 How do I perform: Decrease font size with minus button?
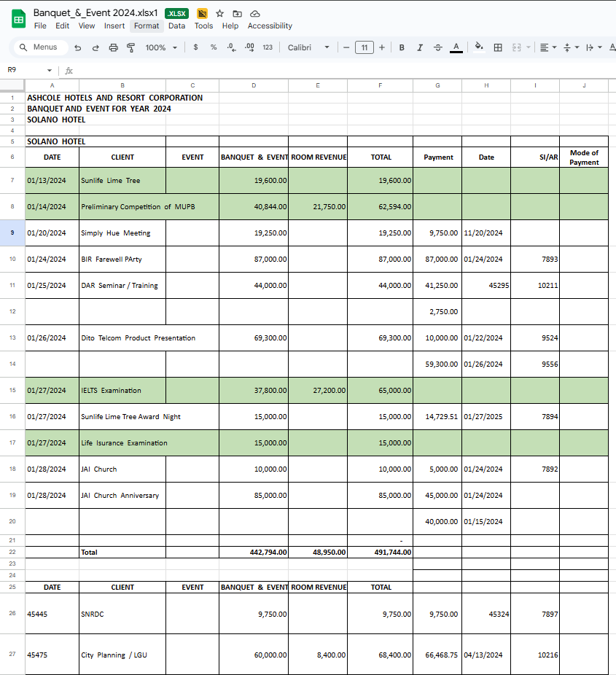346,47
